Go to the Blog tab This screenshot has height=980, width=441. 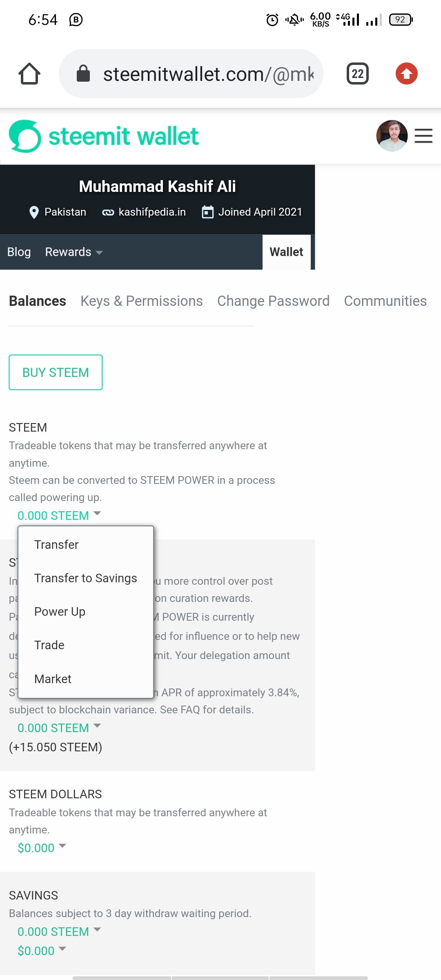19,252
